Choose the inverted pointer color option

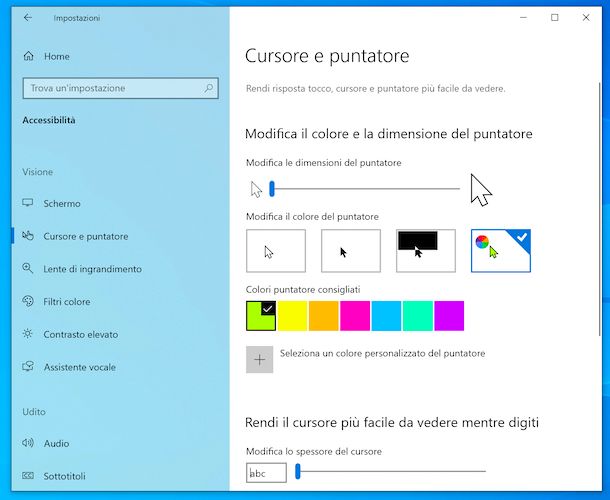(426, 251)
